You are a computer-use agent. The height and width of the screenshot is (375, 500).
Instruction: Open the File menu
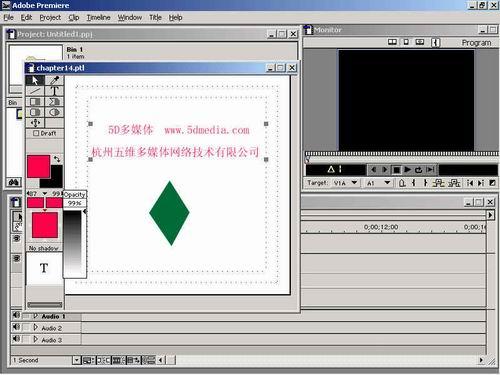tap(9, 17)
